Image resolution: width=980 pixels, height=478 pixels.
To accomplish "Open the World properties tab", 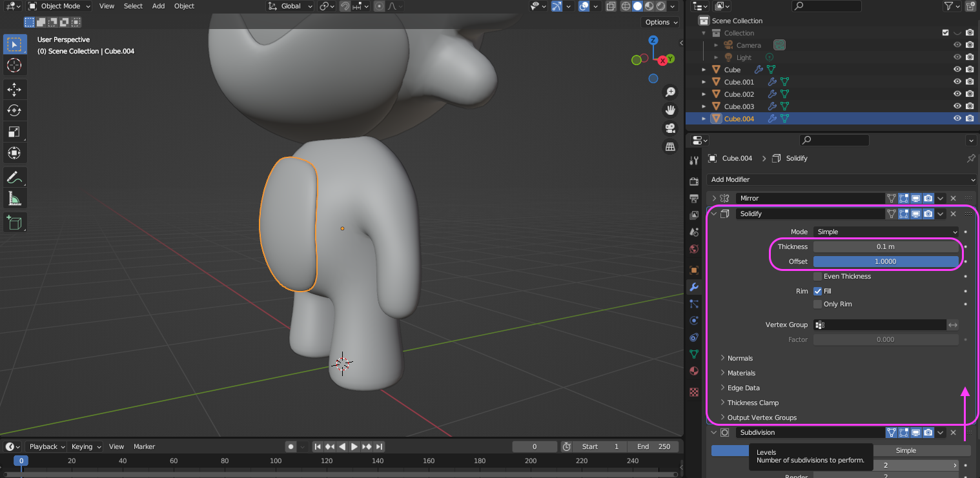I will tap(694, 249).
